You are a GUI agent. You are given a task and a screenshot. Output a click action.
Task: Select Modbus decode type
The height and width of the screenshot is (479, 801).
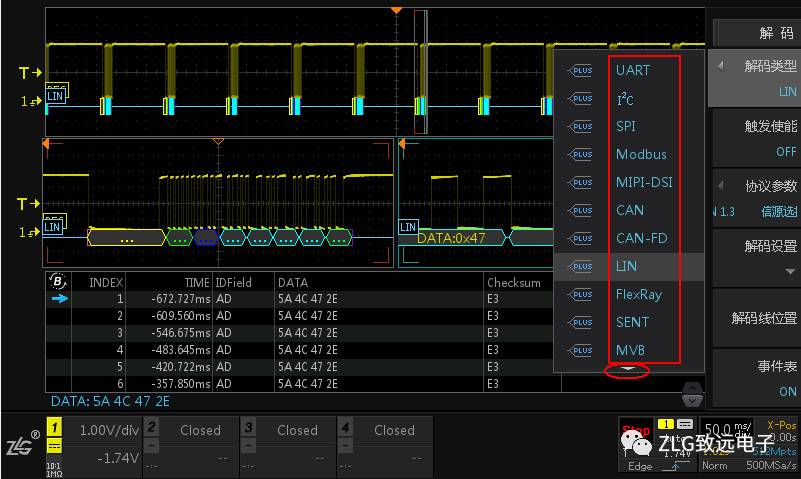[x=641, y=154]
